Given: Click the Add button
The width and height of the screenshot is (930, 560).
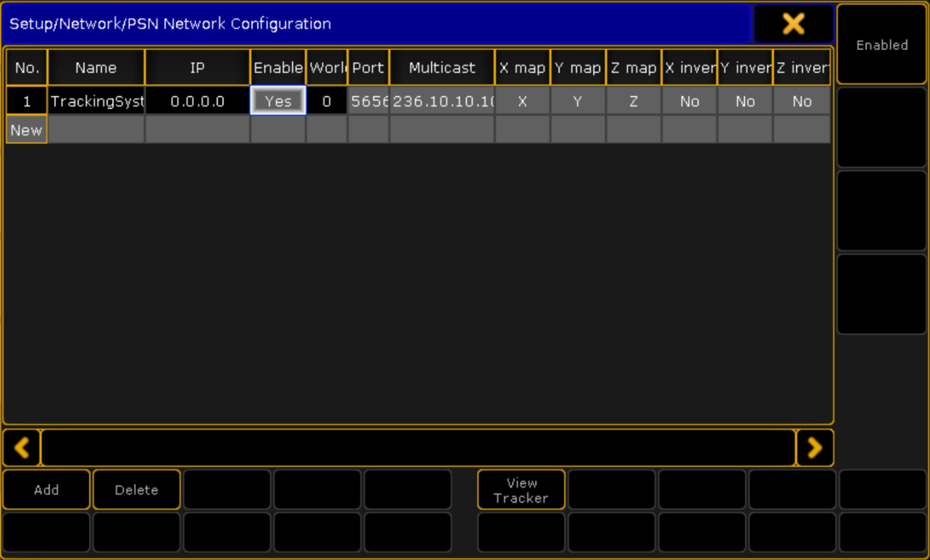Looking at the screenshot, I should (46, 490).
